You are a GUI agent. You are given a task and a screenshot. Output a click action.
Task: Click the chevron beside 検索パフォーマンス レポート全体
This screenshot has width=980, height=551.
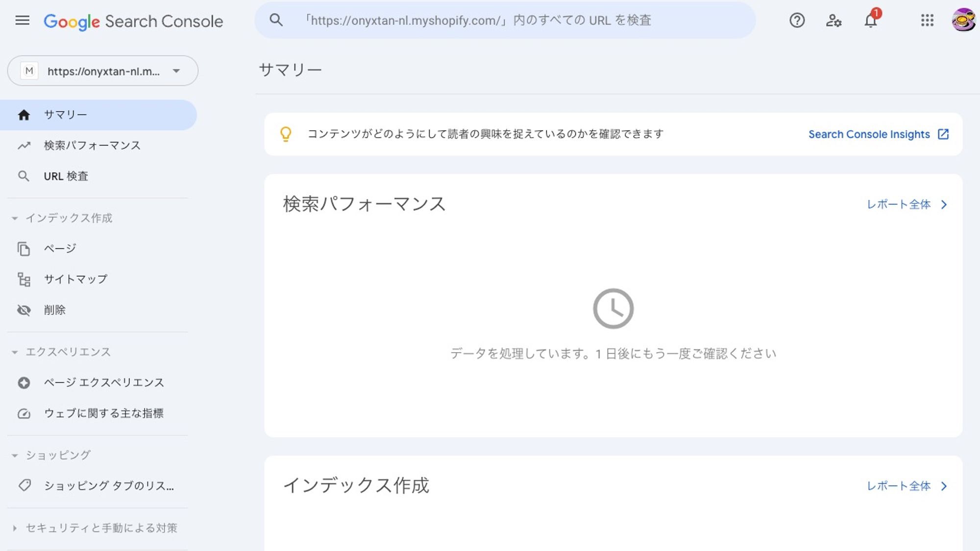click(944, 205)
